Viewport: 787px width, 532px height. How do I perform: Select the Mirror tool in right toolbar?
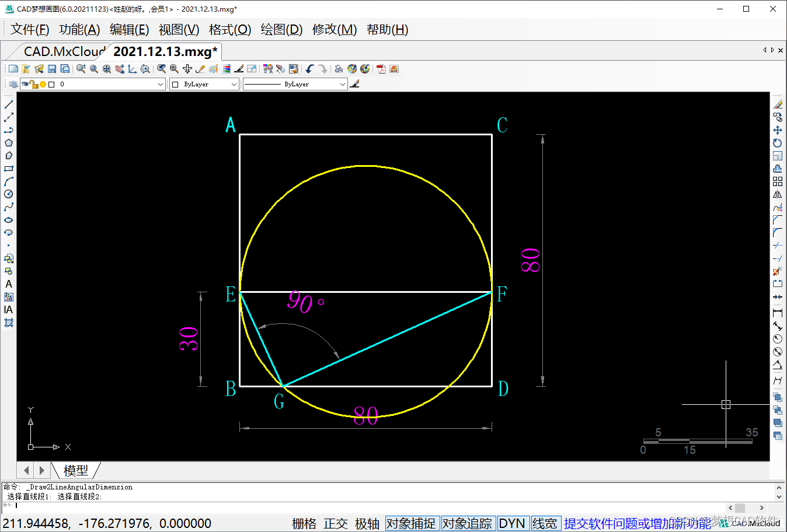coord(778,194)
